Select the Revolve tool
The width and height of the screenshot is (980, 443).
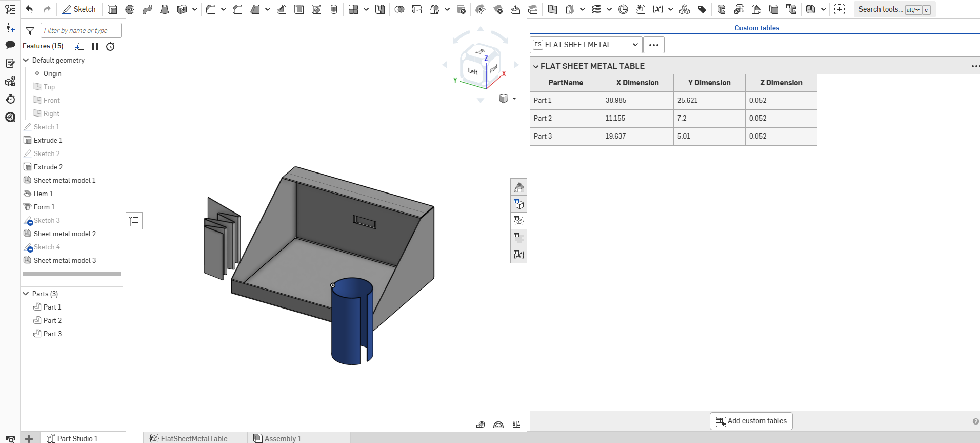click(x=130, y=9)
